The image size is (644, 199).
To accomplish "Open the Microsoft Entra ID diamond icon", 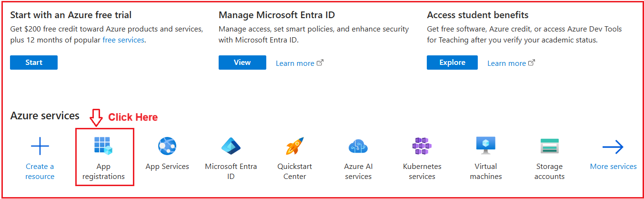I will click(231, 146).
